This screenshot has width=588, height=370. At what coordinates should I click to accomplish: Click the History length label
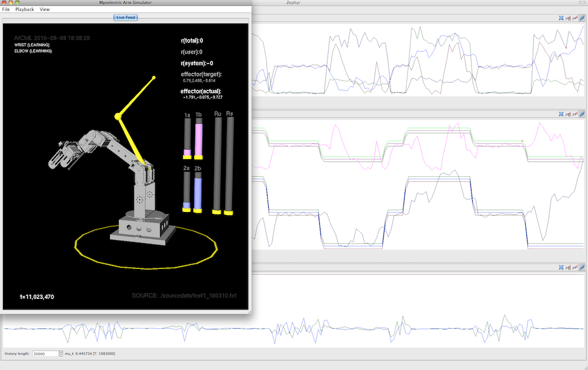[17, 354]
